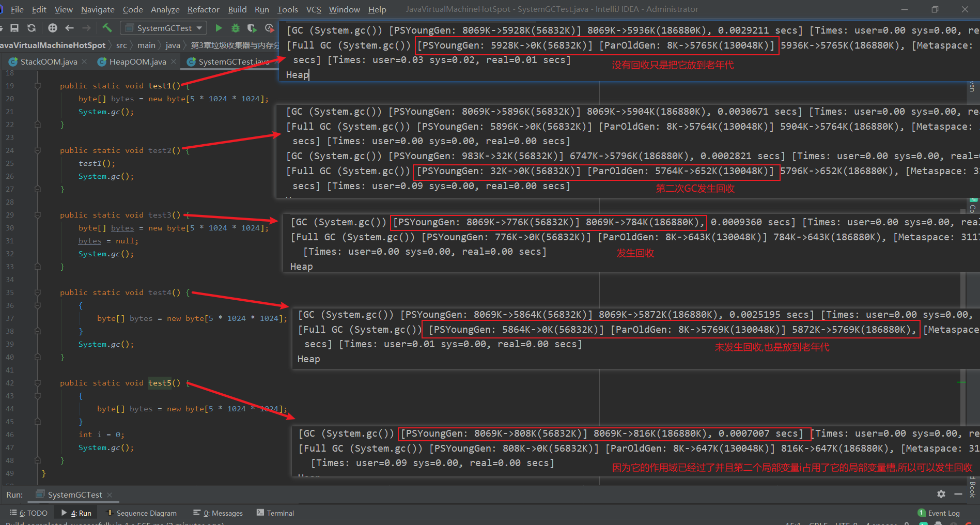Click the Event Log notification badge

coord(922,513)
